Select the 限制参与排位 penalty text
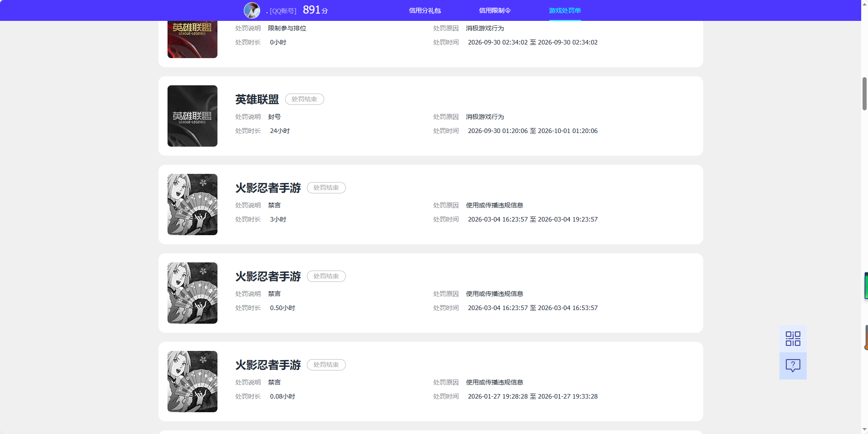Screen dimensions: 868x434 [287, 28]
